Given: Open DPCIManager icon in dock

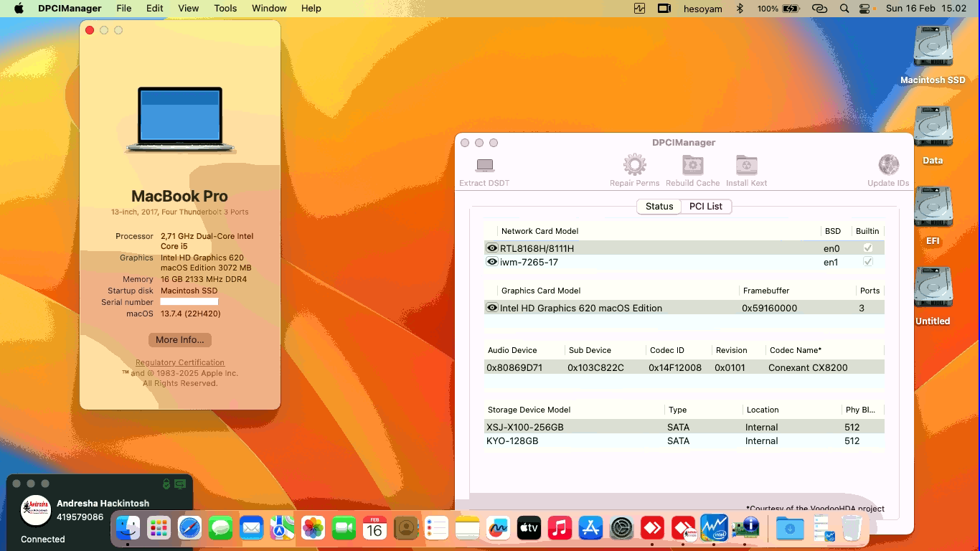Looking at the screenshot, I should tap(745, 529).
